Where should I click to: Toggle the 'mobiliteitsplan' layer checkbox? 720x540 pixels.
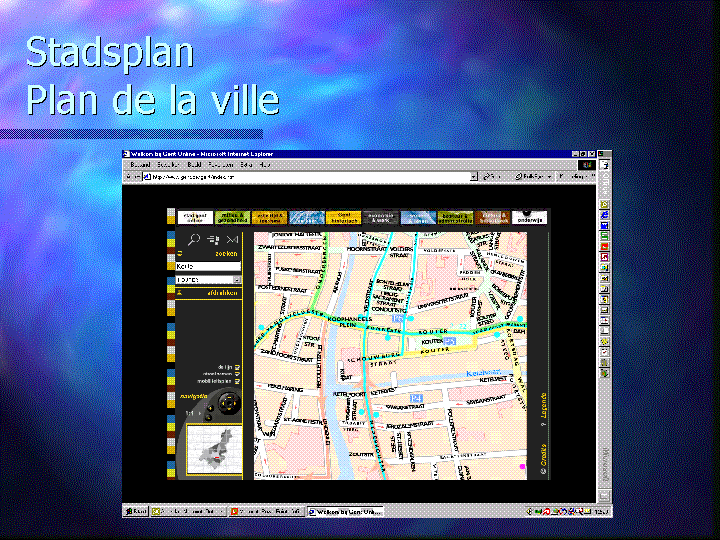pos(236,382)
